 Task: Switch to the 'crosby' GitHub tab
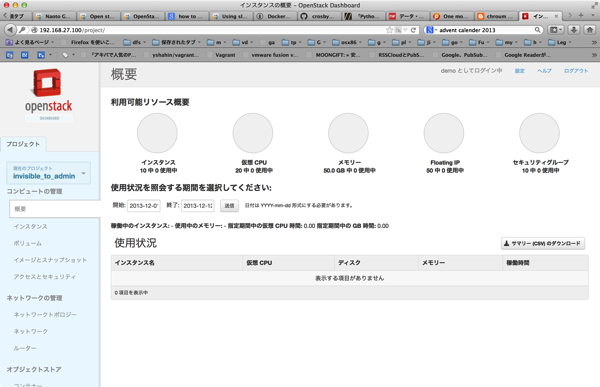click(x=319, y=16)
